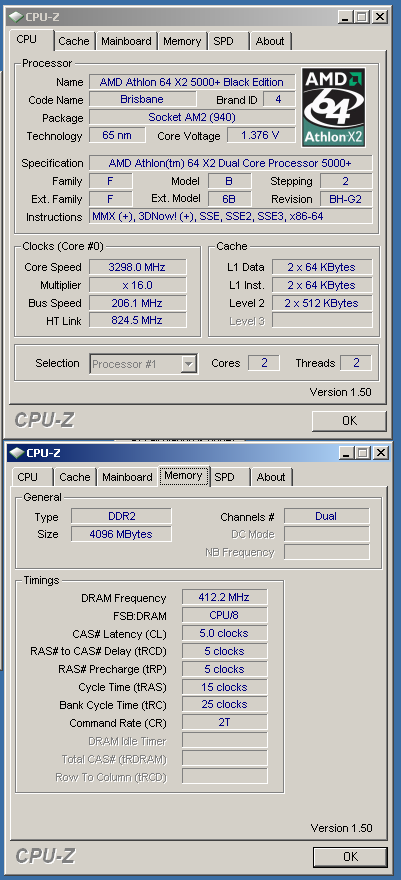The height and width of the screenshot is (880, 401).
Task: Click package value 'Socket AM2 (940)'
Action: pyautogui.click(x=192, y=117)
